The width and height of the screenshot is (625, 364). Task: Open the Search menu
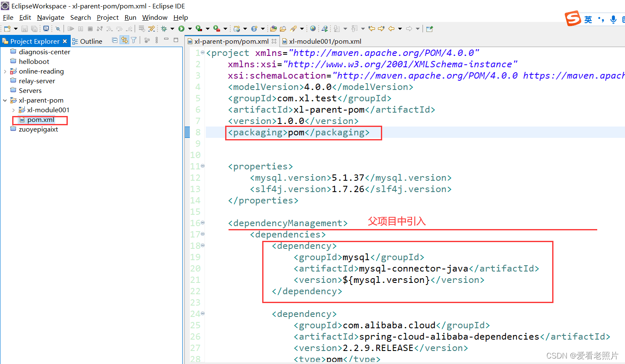(80, 17)
